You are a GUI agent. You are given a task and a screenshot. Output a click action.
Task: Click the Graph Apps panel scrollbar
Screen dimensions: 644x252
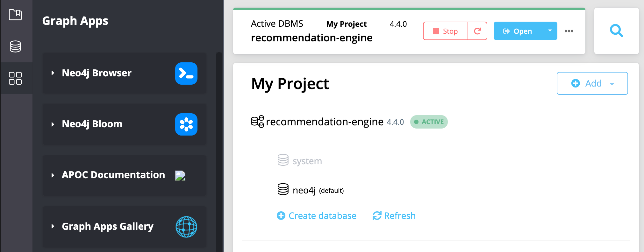point(219,152)
